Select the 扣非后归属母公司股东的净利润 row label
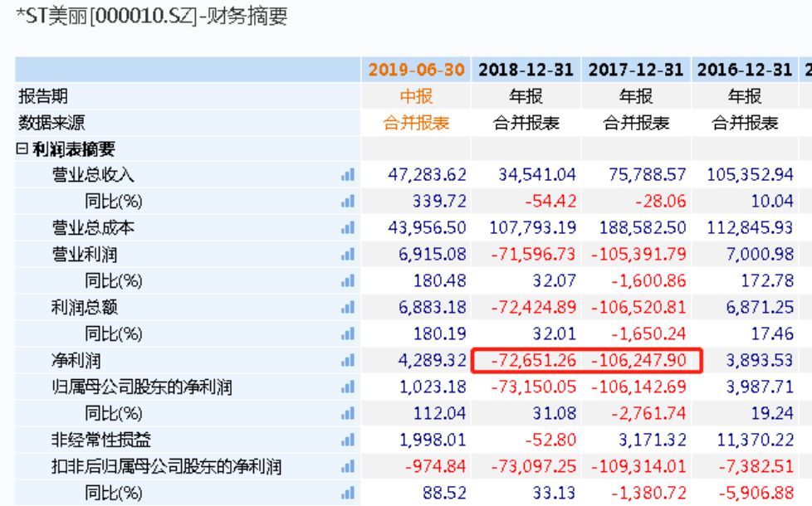 coord(167,467)
